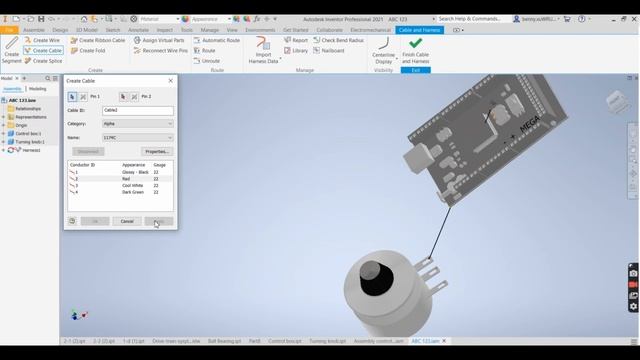Toggle the Pin 2 clear selection button
Viewport: 640px width, 360px height.
(x=134, y=97)
